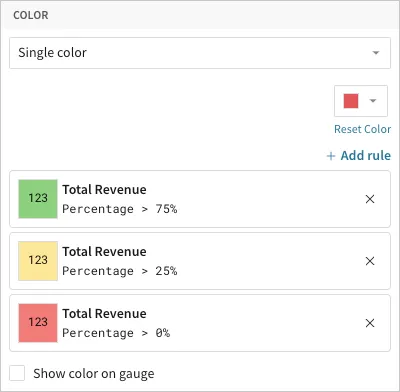Click the COLOR section header
The width and height of the screenshot is (400, 392).
(31, 15)
